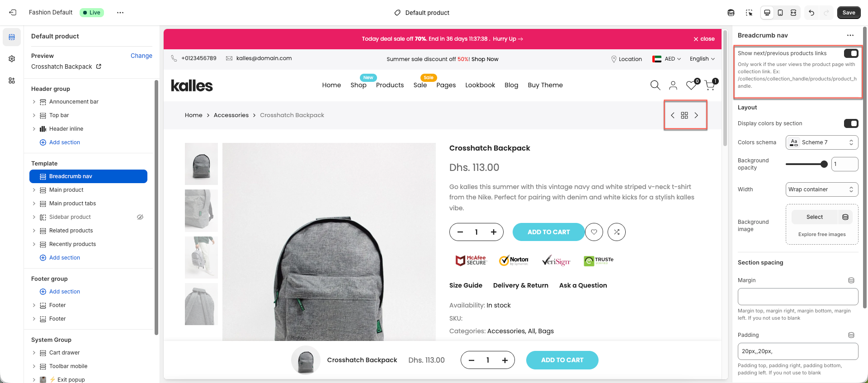Click the Change preview link
This screenshot has height=383, width=868.
[142, 56]
